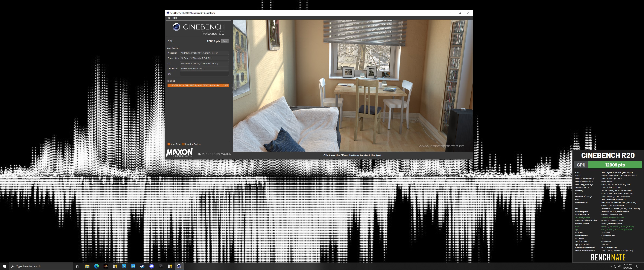Viewport: 644px width, 270px height.
Task: Open the Tidal icon in the taskbar
Action: [x=161, y=266]
